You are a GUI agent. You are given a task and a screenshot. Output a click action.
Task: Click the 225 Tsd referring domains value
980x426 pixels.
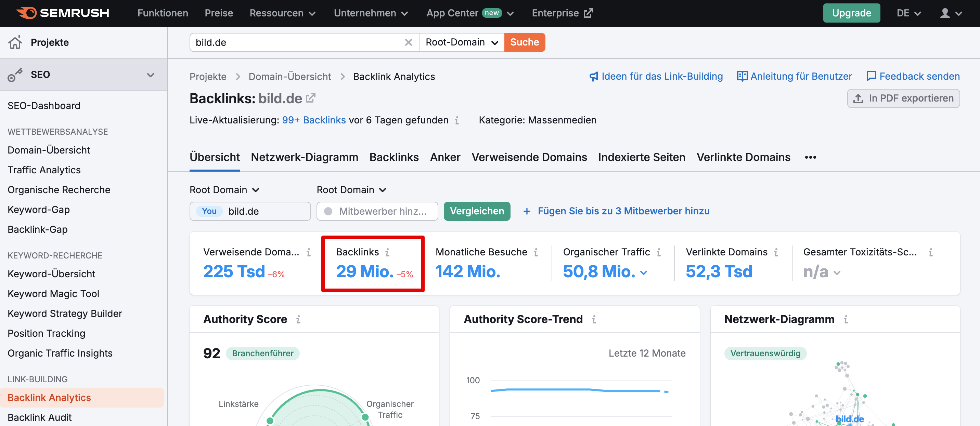(x=234, y=272)
